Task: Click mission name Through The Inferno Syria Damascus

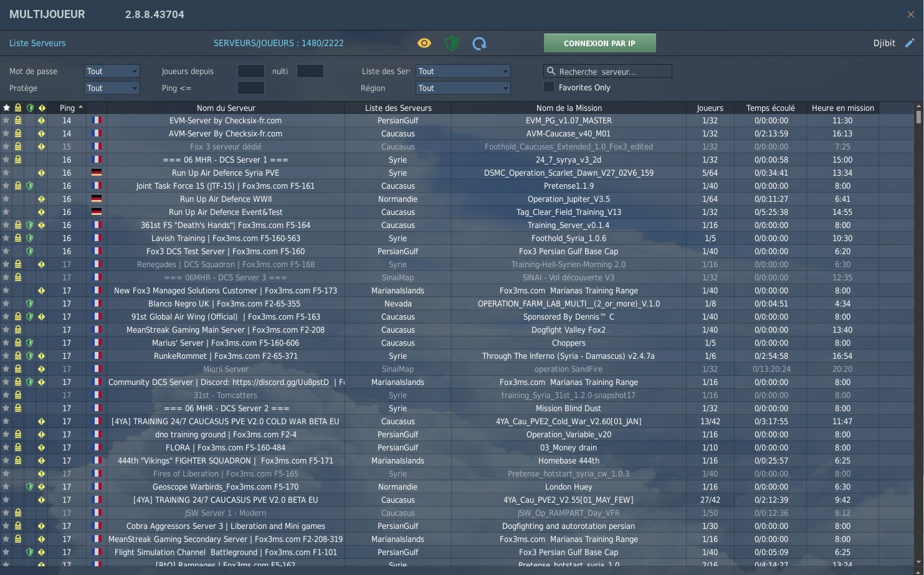Action: pyautogui.click(x=568, y=356)
